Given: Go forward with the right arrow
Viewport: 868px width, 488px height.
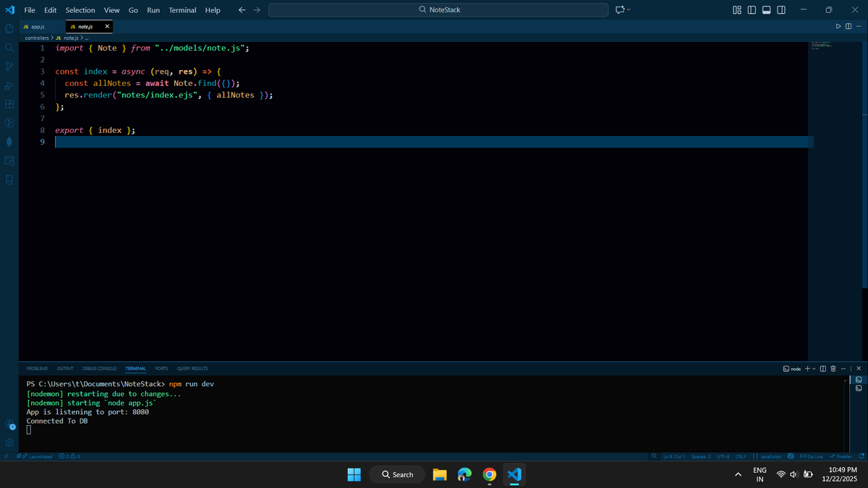Looking at the screenshot, I should [x=256, y=9].
